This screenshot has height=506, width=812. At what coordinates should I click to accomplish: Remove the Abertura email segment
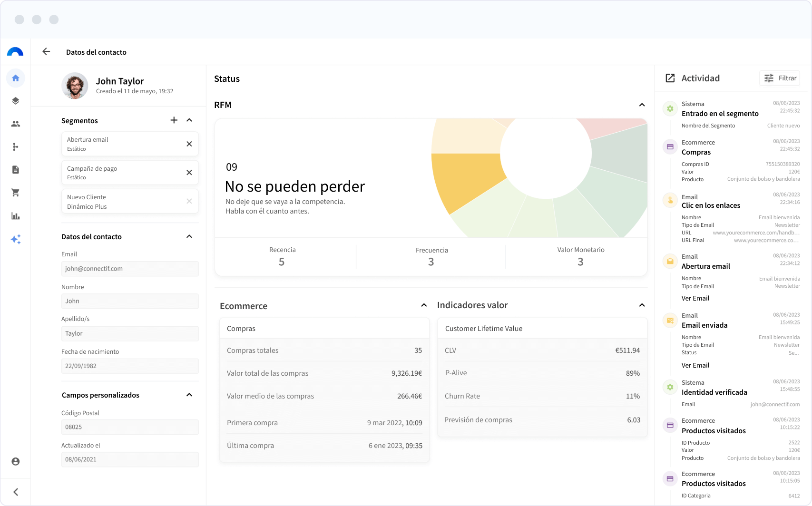point(189,144)
